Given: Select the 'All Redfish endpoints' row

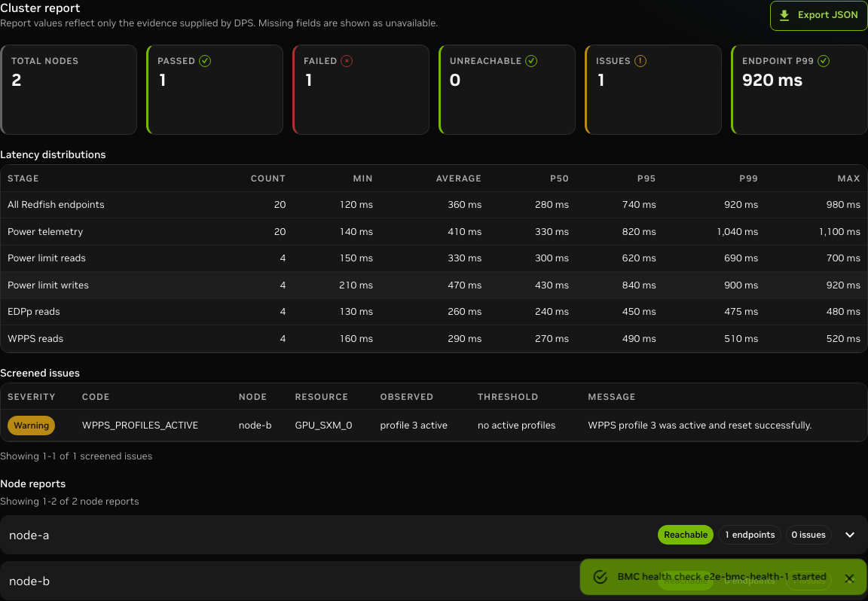Looking at the screenshot, I should pyautogui.click(x=434, y=205).
